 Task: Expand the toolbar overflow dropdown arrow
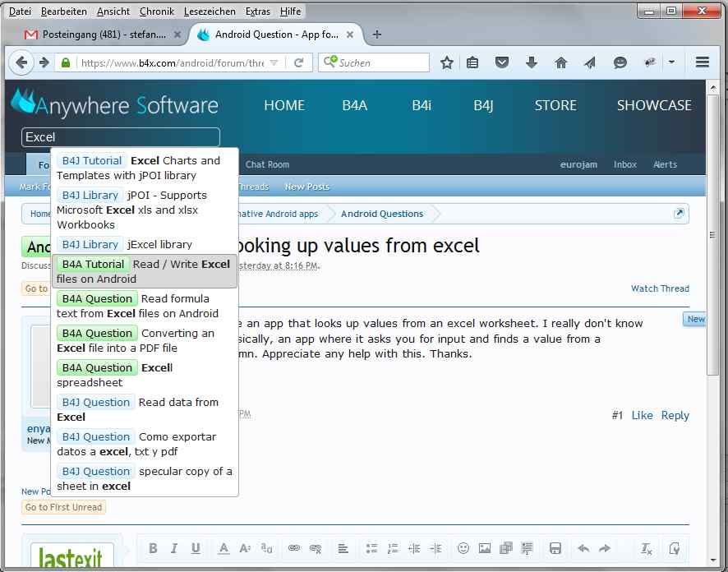tap(671, 62)
